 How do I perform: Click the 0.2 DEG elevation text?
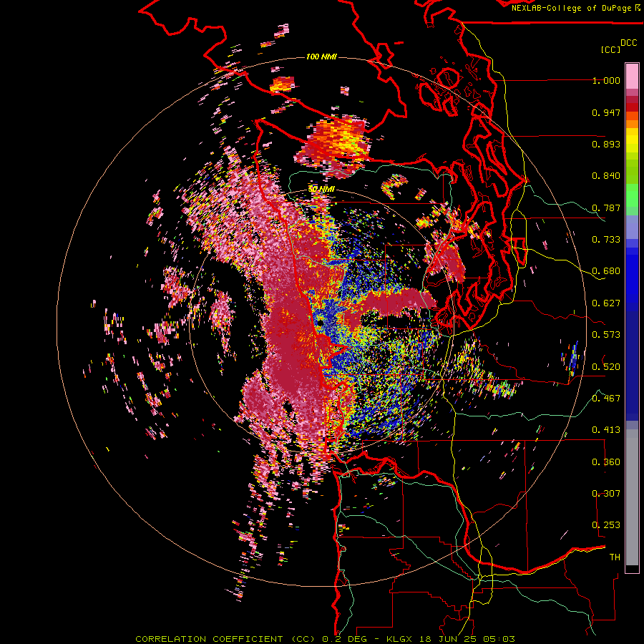click(344, 639)
